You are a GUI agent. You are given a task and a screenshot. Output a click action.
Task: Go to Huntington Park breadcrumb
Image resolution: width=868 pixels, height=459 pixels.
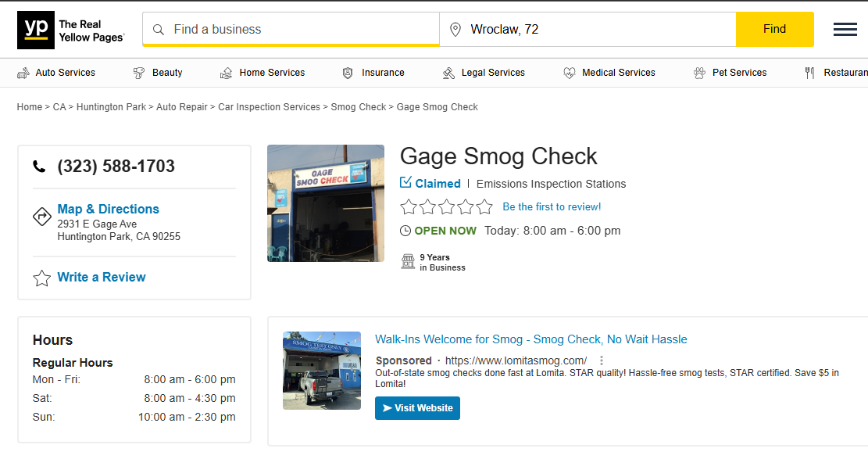click(111, 107)
